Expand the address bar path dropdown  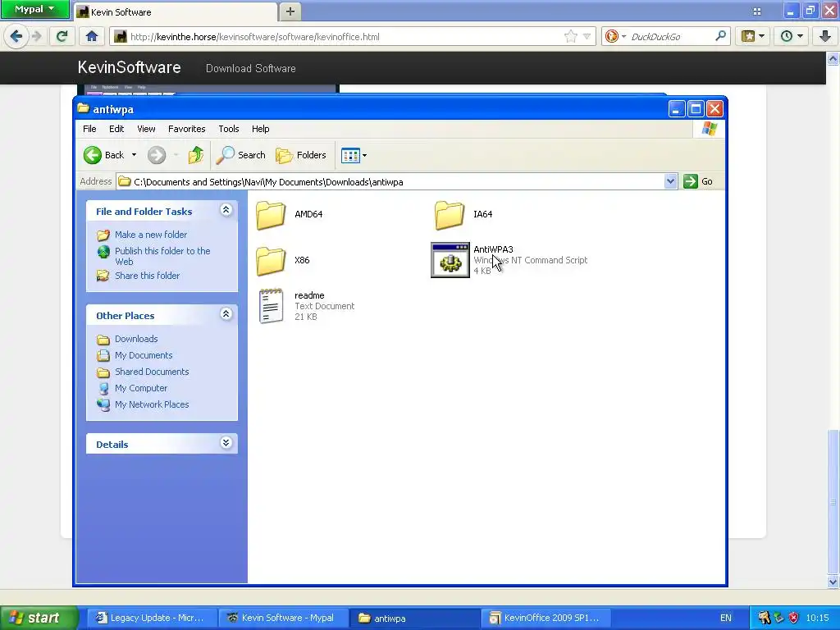[670, 181]
